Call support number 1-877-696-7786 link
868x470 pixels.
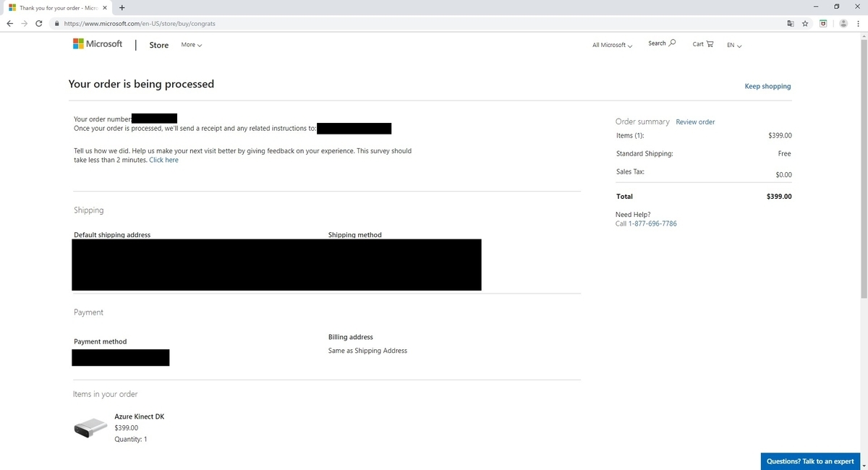pos(653,223)
